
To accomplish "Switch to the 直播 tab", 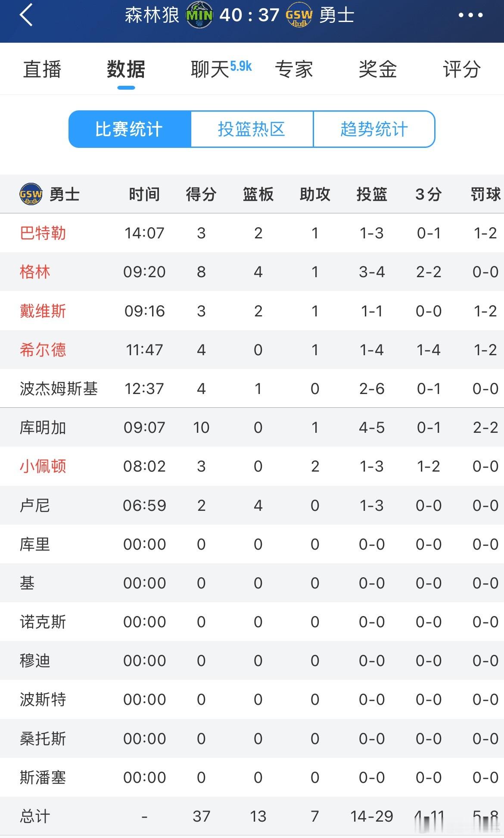I will click(42, 69).
